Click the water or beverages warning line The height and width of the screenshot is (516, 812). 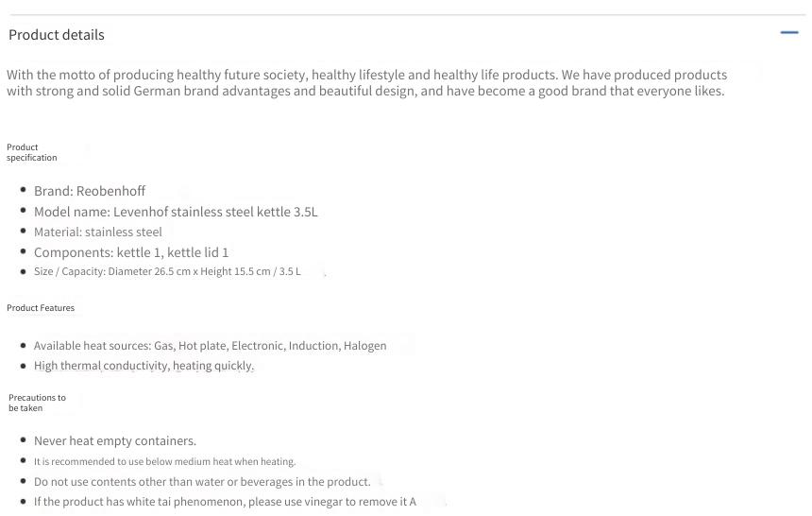pyautogui.click(x=202, y=482)
